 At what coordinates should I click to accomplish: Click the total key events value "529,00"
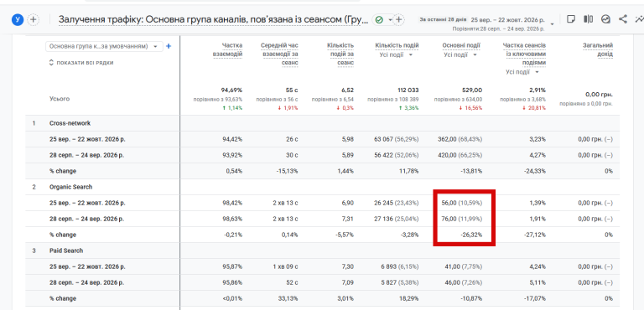point(471,90)
